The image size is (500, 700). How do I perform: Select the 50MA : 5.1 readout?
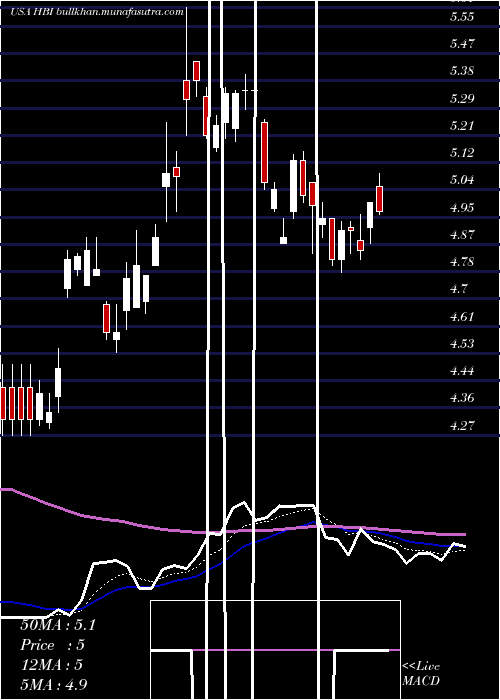coord(58,625)
